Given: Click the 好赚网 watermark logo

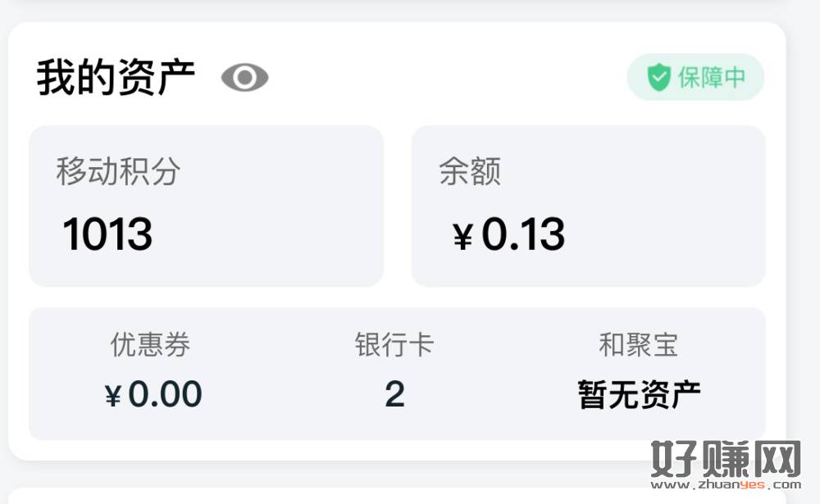Looking at the screenshot, I should click(x=726, y=458).
